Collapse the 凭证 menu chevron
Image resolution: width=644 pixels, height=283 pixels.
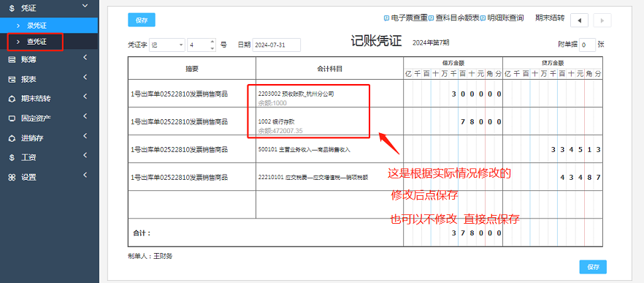[85, 5]
